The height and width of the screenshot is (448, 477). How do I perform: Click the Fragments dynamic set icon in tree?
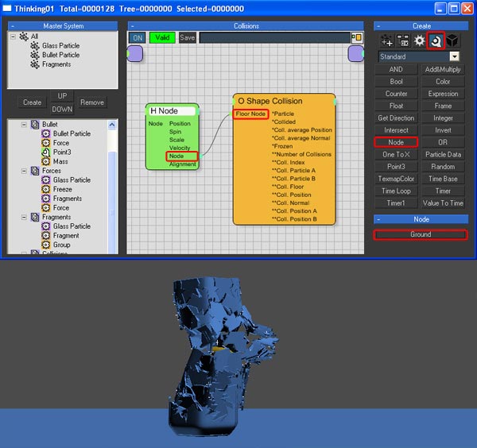tap(35, 217)
